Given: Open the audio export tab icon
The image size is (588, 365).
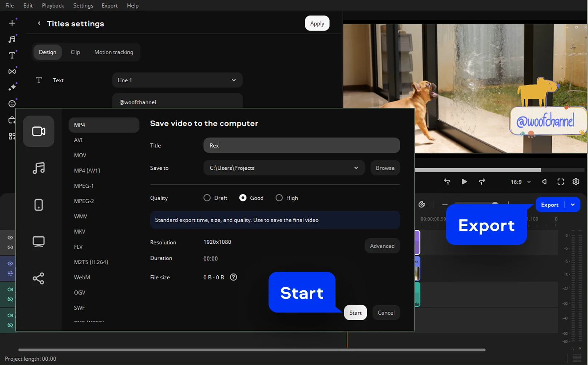Looking at the screenshot, I should (39, 168).
